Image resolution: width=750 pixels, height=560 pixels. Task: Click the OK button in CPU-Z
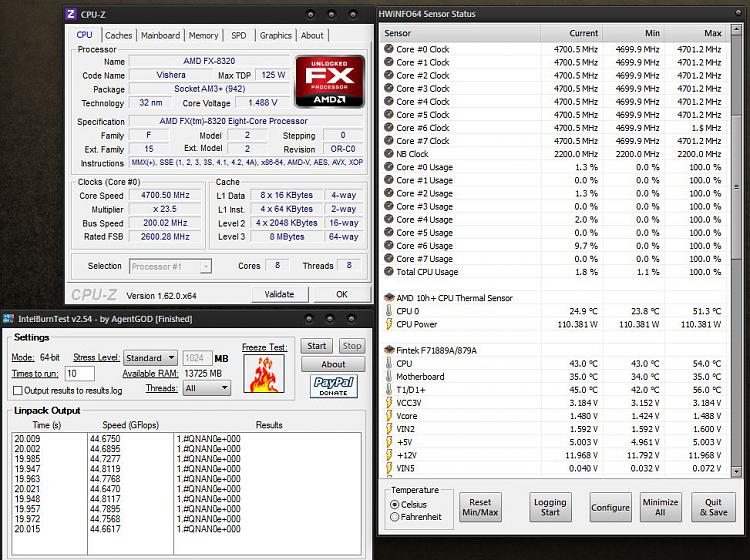pyautogui.click(x=342, y=294)
